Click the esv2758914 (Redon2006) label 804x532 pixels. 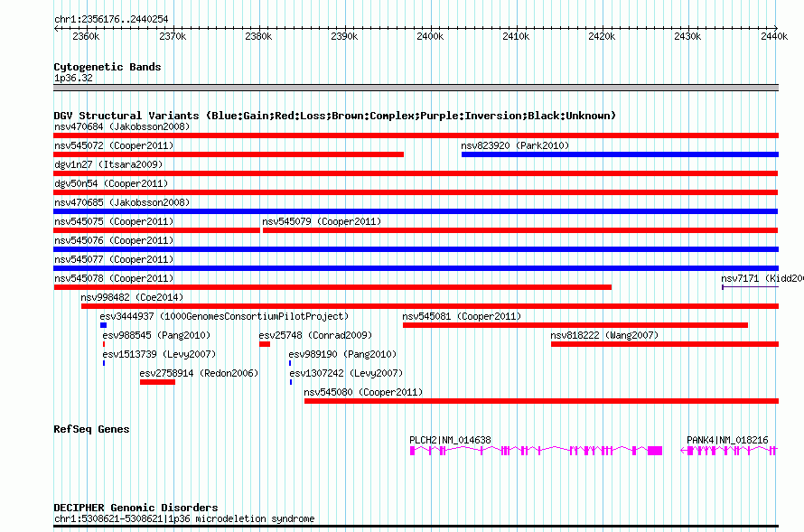pyautogui.click(x=199, y=373)
